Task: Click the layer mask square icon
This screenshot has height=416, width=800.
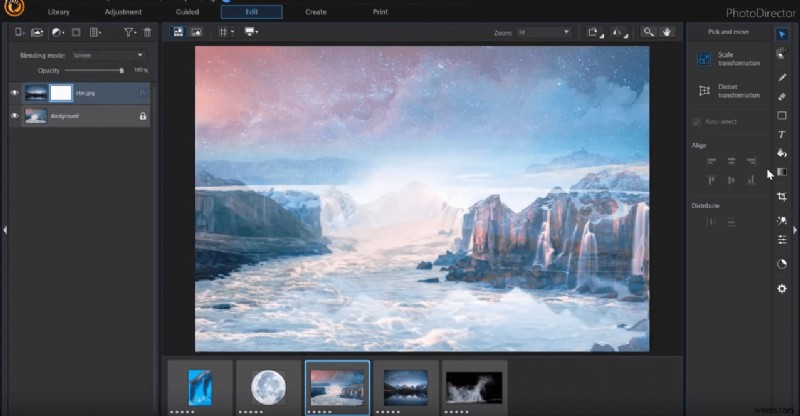Action: tap(76, 32)
